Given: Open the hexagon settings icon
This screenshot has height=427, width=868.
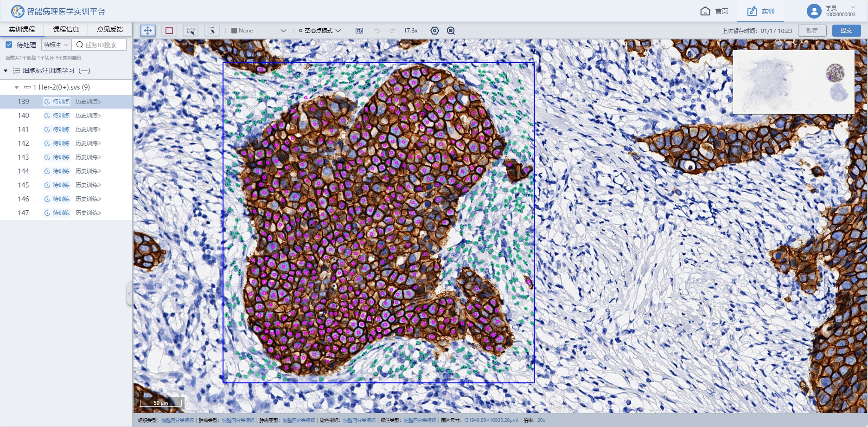Looking at the screenshot, I should [x=434, y=31].
